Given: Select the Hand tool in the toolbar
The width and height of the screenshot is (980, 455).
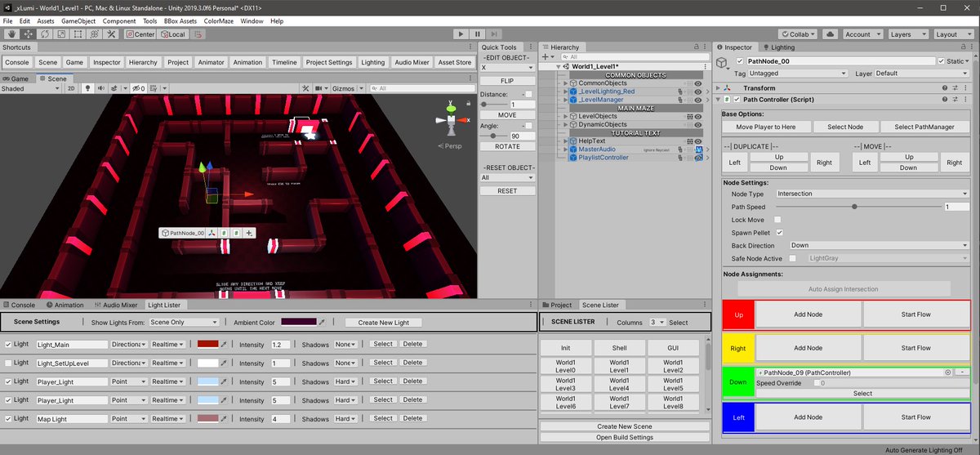Looking at the screenshot, I should coord(11,34).
